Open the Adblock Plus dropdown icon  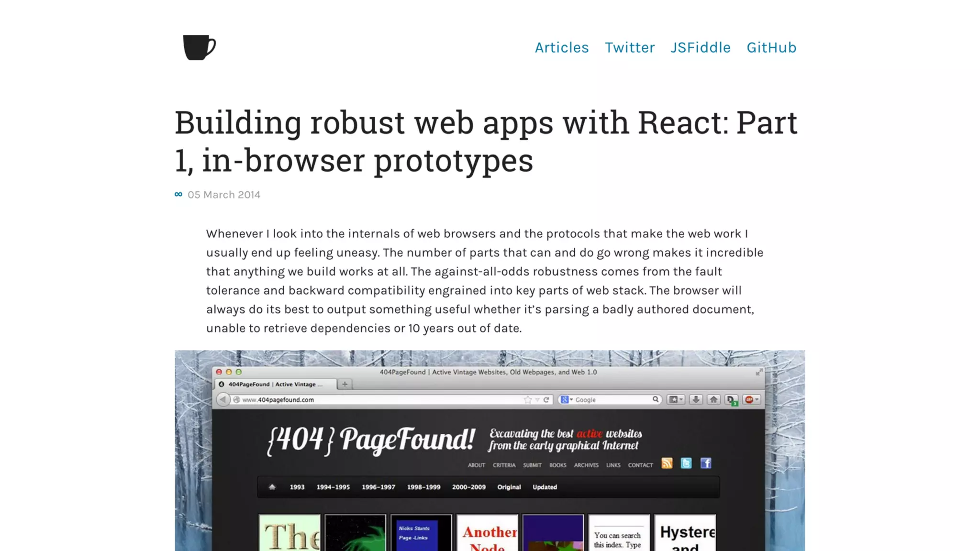click(x=752, y=399)
